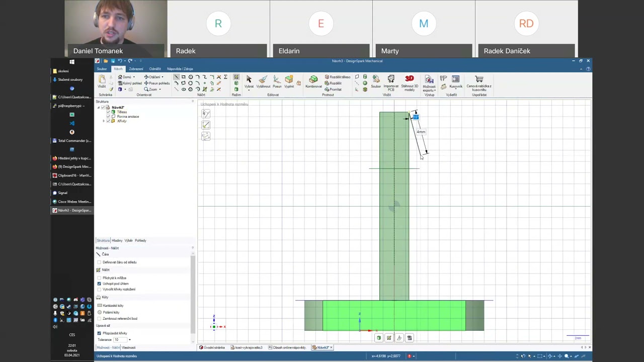Click the Vyplnit (Fill) tool
The width and height of the screenshot is (644, 362).
click(x=289, y=82)
